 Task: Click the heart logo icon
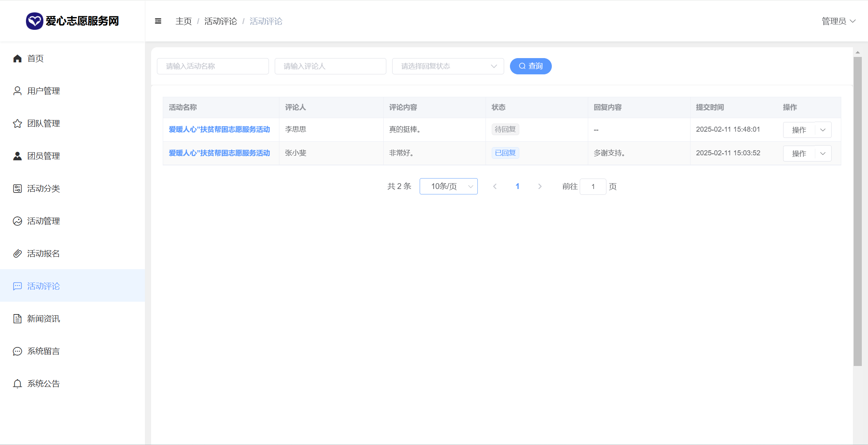coord(34,21)
